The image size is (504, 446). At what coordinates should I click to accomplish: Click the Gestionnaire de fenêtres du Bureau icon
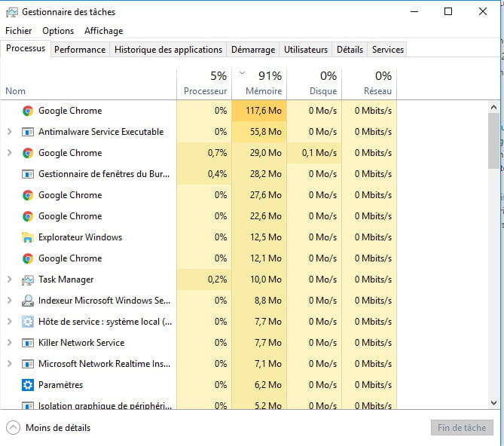tap(28, 174)
